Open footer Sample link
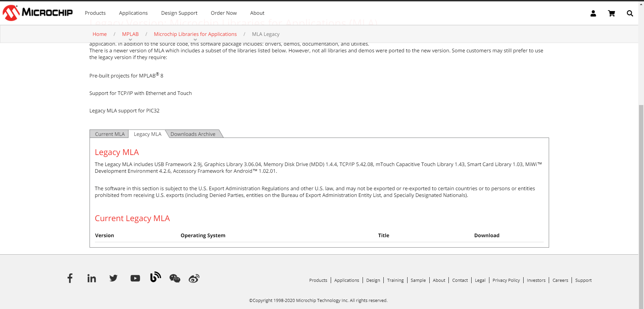 (x=418, y=280)
